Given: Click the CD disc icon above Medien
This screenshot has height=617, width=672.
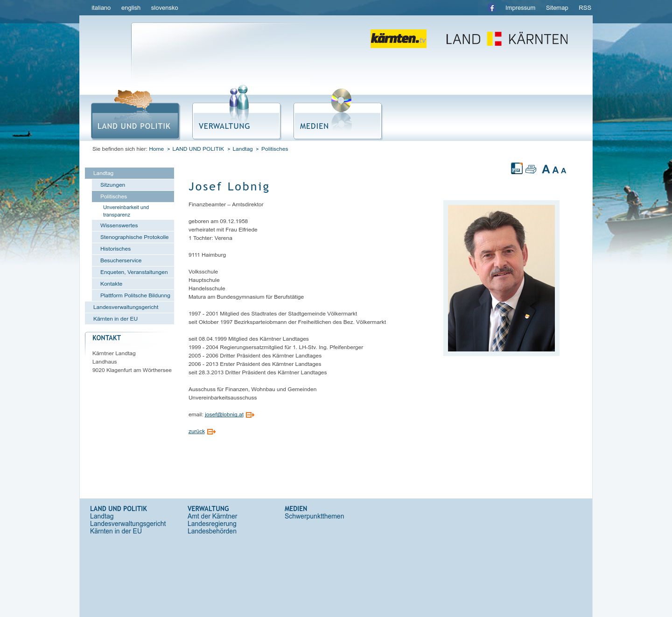Looking at the screenshot, I should tap(341, 100).
